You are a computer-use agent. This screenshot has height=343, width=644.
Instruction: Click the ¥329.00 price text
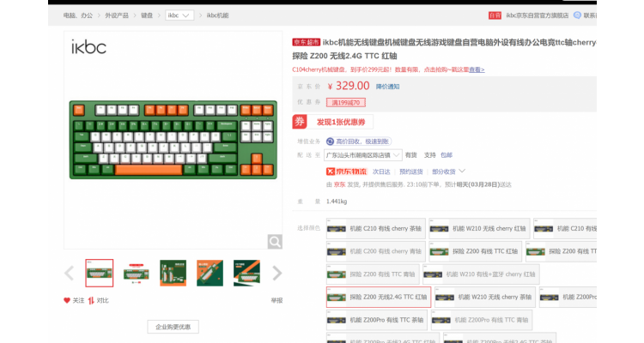tap(349, 86)
